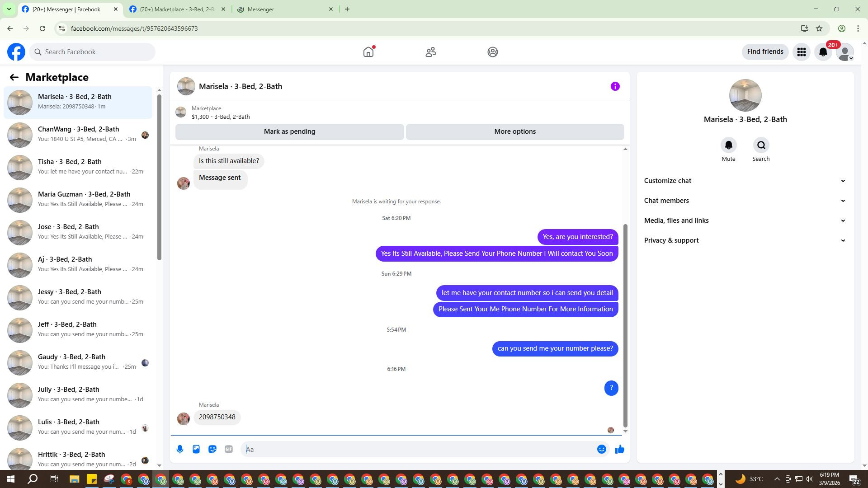Viewport: 868px width, 488px height.
Task: Open the Facebook menu grid icon
Action: 802,52
